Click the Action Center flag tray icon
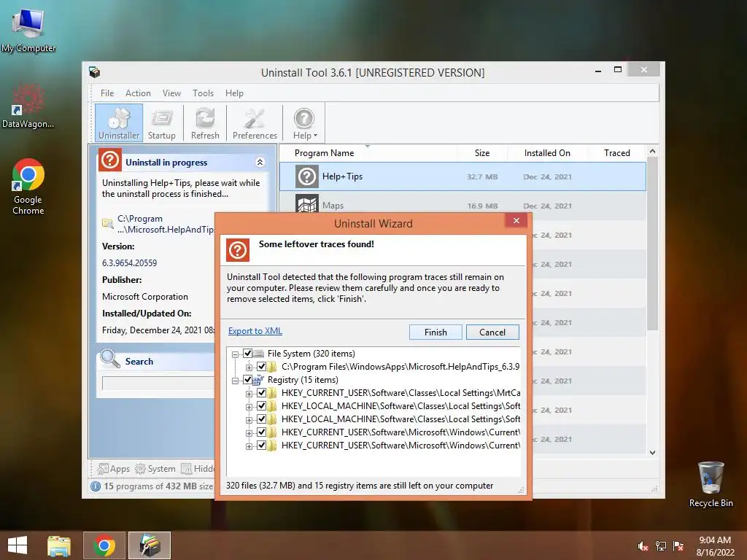 pyautogui.click(x=678, y=546)
